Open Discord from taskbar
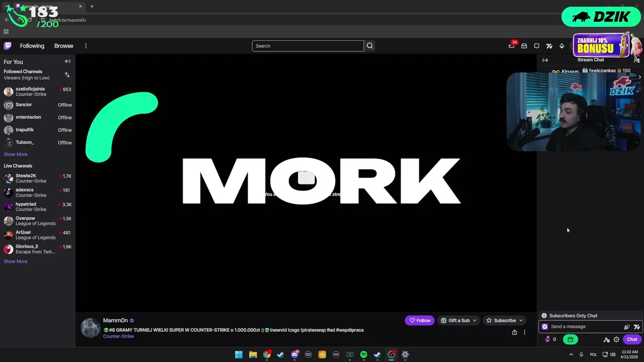This screenshot has height=362, width=644. pos(295,354)
